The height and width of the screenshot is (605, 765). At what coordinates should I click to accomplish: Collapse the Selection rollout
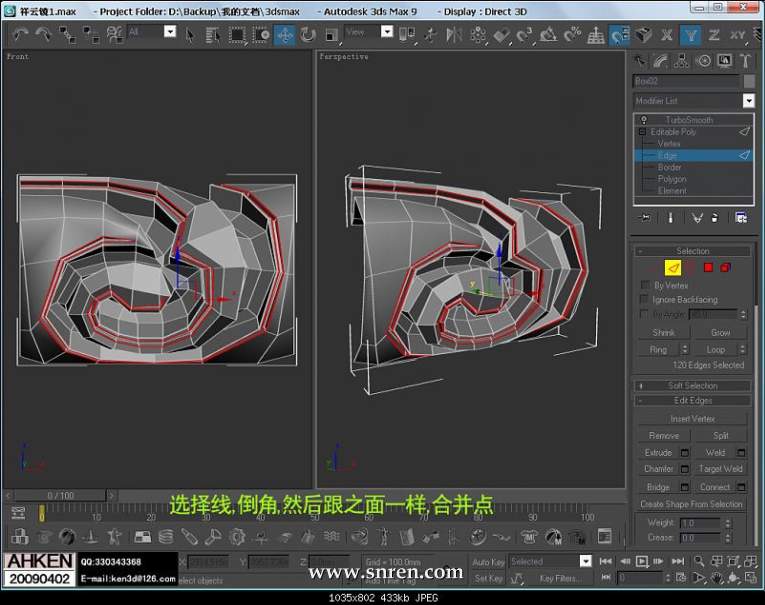coord(692,251)
